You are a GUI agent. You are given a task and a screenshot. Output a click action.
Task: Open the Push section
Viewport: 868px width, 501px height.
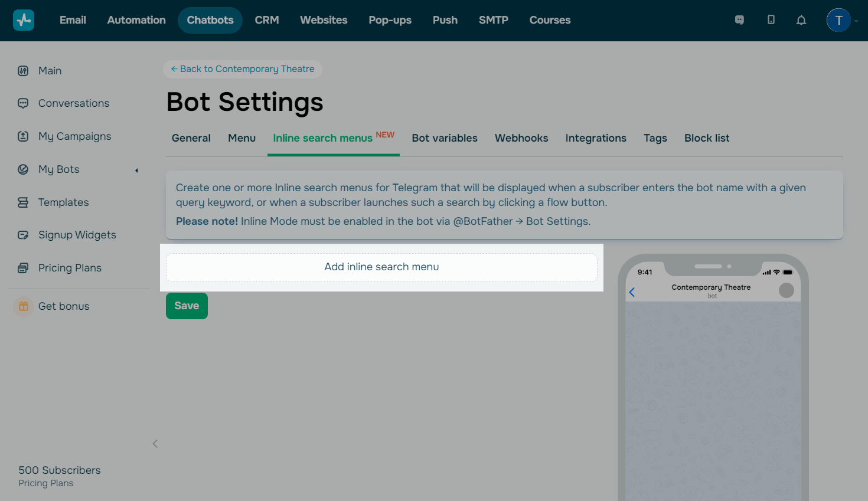pos(445,20)
